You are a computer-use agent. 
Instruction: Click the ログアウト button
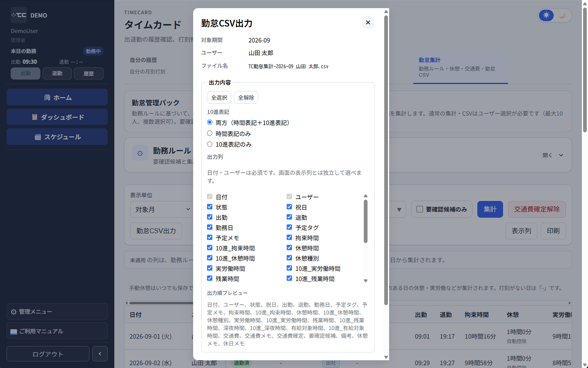pos(48,354)
